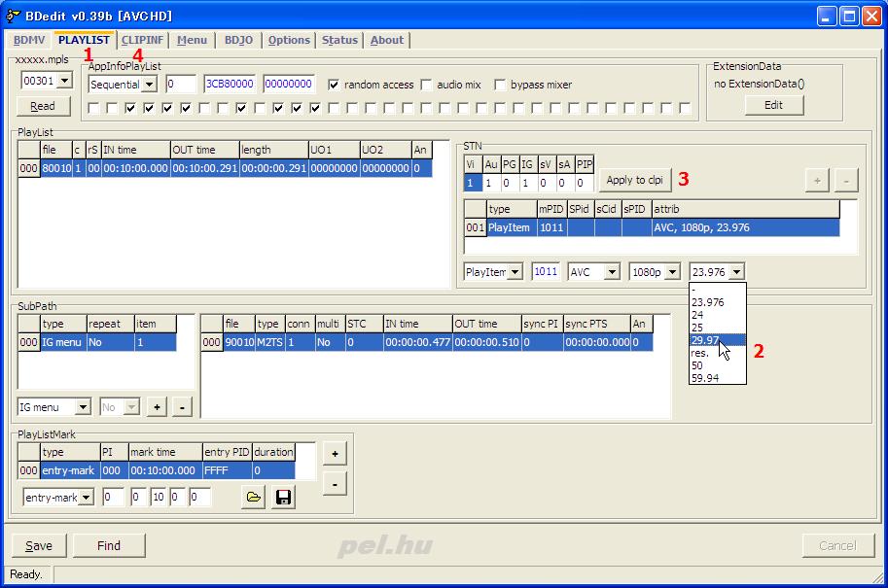Switch to the BDMV tab

[x=29, y=40]
